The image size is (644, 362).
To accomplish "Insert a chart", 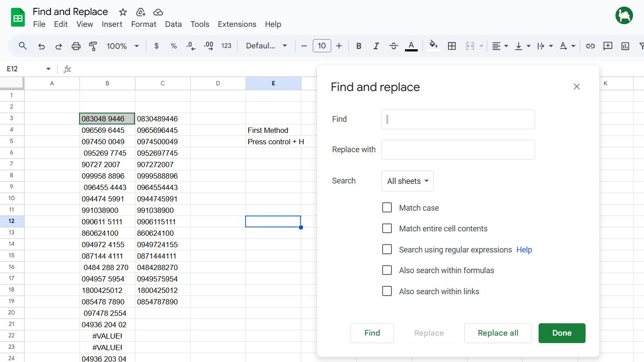I will click(625, 46).
